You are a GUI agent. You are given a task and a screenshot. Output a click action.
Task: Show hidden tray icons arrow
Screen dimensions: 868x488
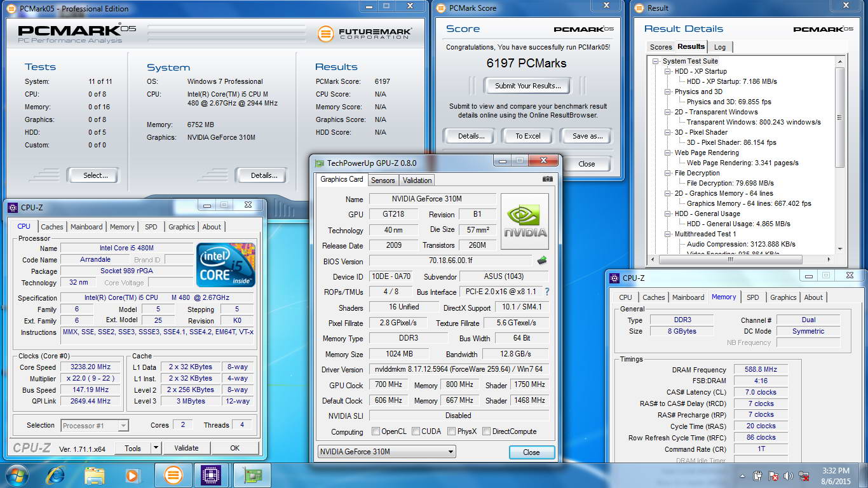coord(742,476)
